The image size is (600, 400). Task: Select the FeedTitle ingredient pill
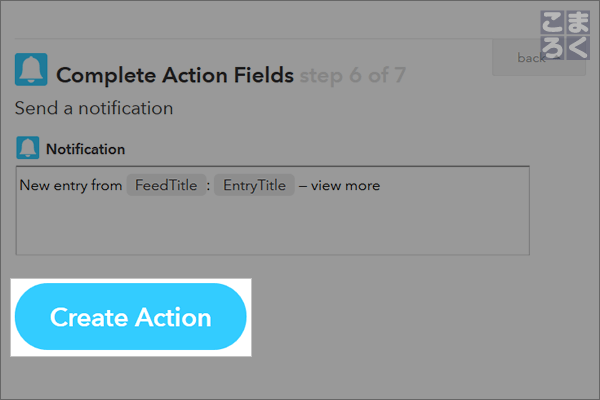click(166, 185)
